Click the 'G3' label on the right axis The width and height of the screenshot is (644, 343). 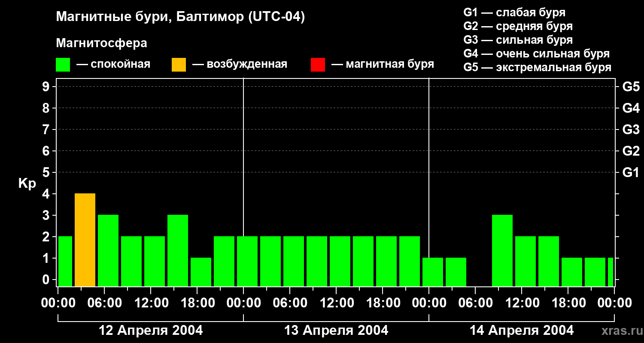pos(631,129)
